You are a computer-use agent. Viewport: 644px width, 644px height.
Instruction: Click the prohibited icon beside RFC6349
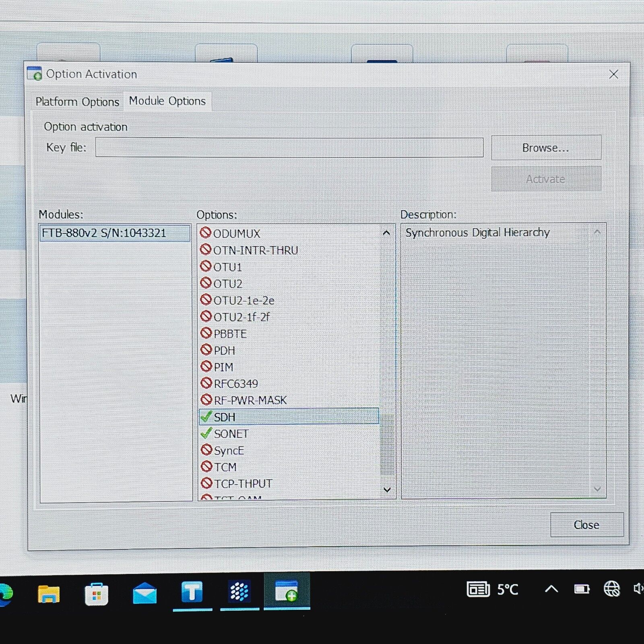tap(206, 383)
